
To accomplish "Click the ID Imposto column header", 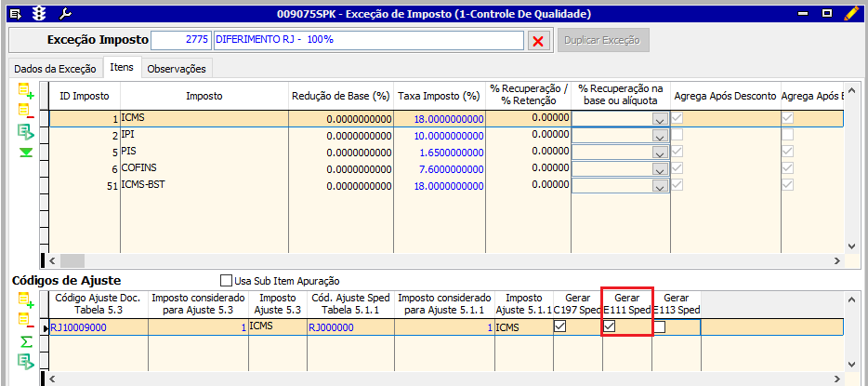I will [85, 97].
